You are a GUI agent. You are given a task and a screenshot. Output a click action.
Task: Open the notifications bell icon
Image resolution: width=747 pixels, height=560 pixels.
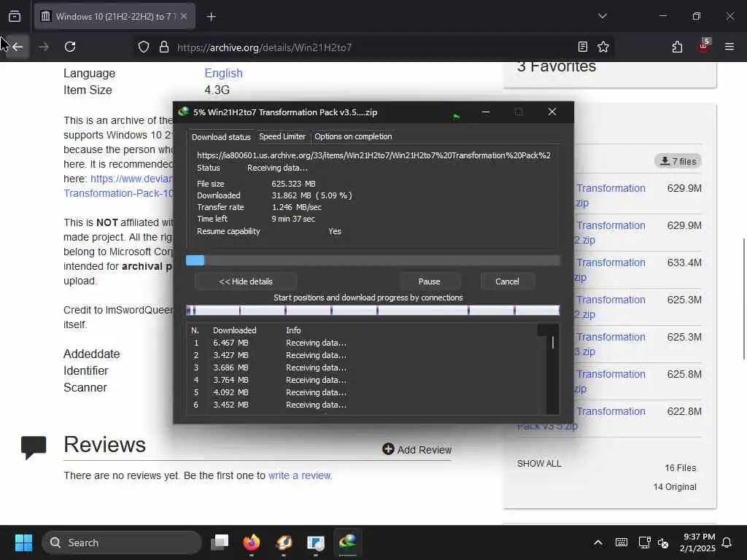(727, 542)
